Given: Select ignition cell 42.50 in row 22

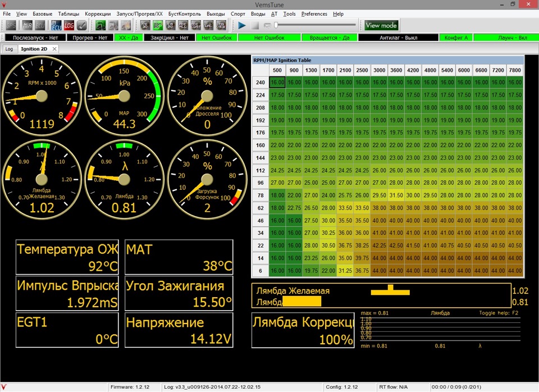Looking at the screenshot, I should [x=396, y=245].
